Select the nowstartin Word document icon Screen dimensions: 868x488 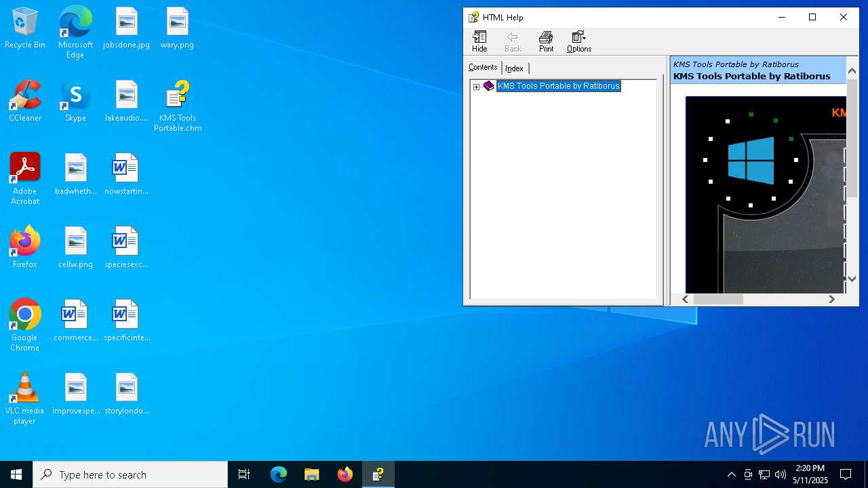(126, 175)
